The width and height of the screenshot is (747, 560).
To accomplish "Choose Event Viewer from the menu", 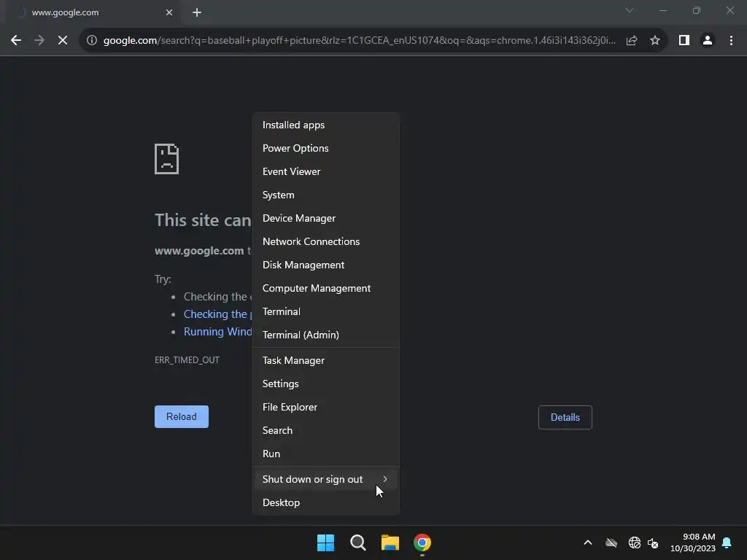I will (x=326, y=171).
